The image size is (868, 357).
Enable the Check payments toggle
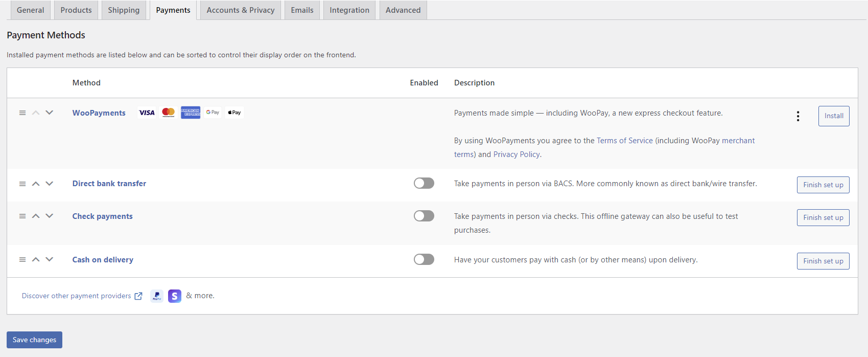pyautogui.click(x=424, y=216)
